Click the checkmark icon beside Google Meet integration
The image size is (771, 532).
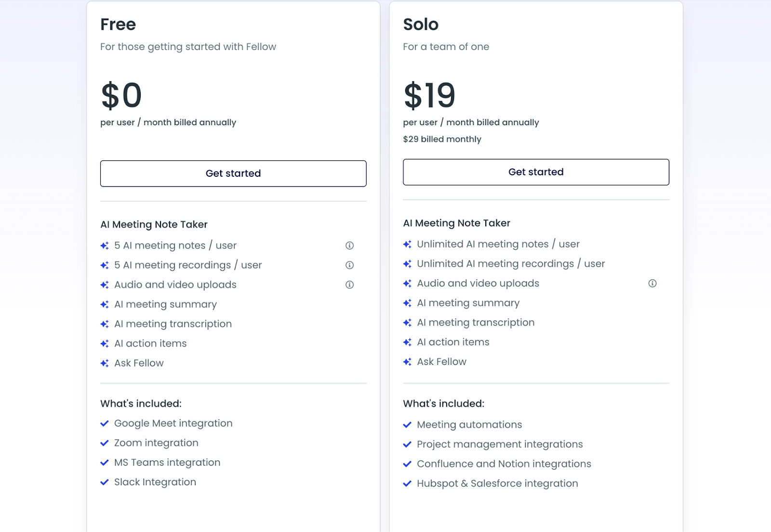point(105,424)
